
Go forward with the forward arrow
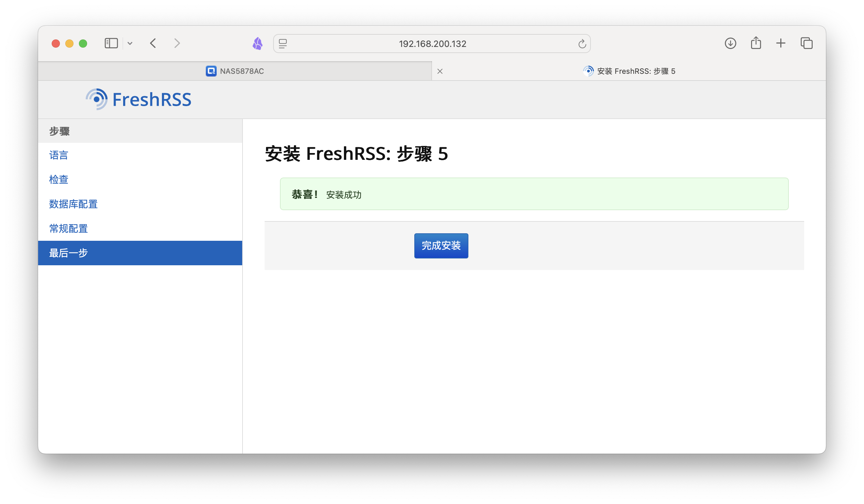pos(177,44)
